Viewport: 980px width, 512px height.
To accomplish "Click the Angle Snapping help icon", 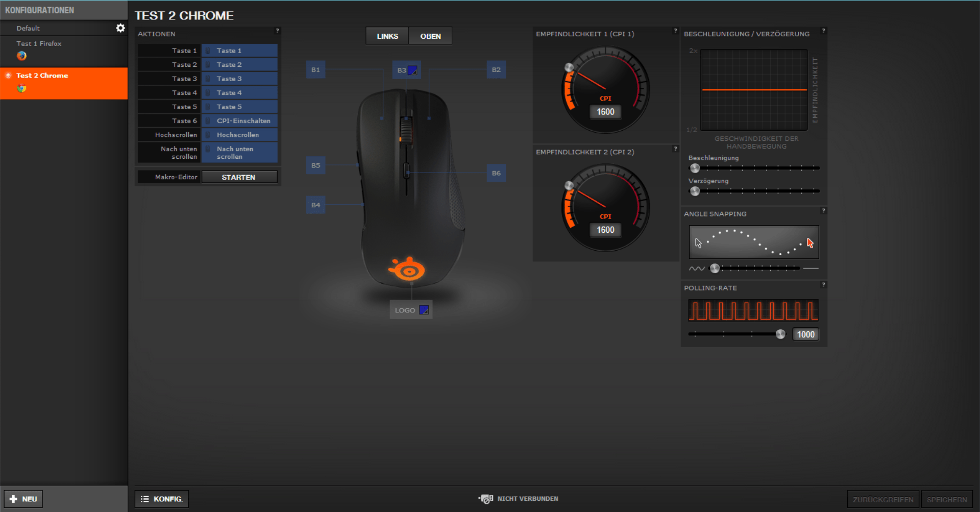I will click(823, 211).
